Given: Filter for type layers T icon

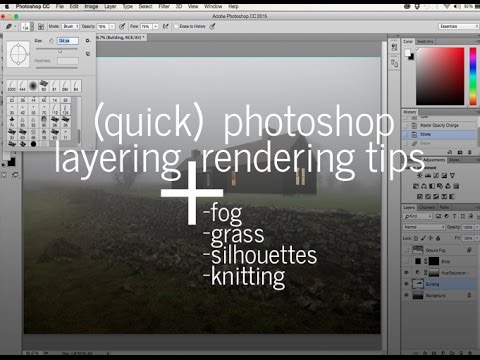Looking at the screenshot, I should coord(454,216).
